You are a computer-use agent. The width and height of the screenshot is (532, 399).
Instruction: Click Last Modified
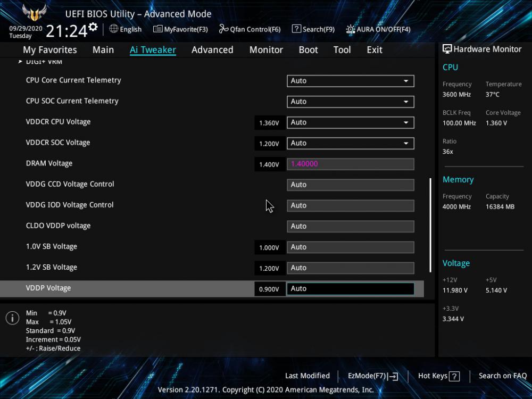[307, 376]
